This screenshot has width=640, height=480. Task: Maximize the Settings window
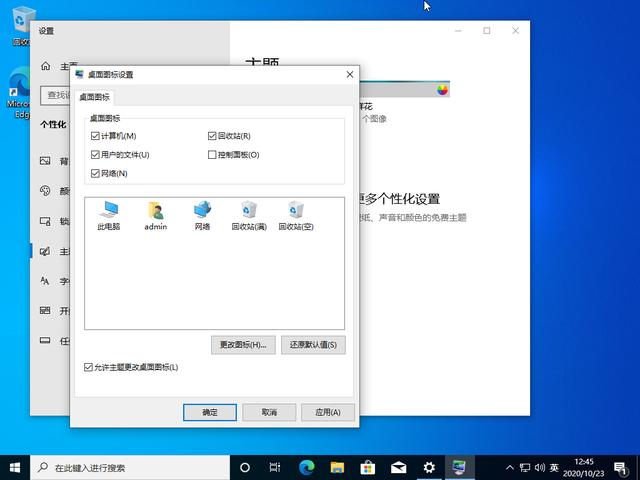(487, 31)
